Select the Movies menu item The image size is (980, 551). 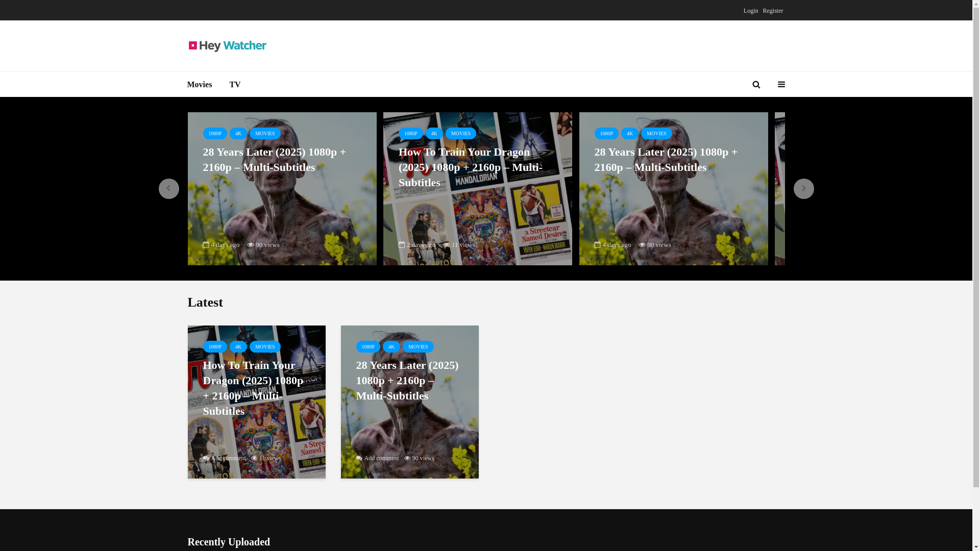(200, 85)
